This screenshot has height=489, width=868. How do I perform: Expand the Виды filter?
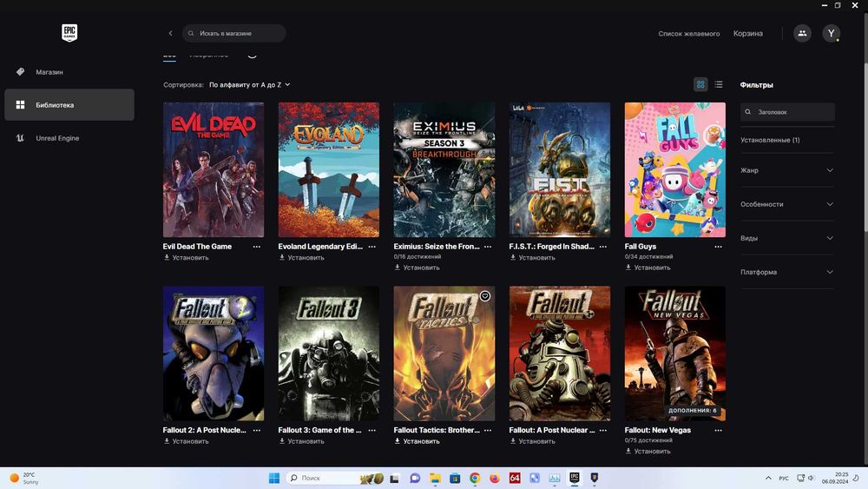[786, 238]
